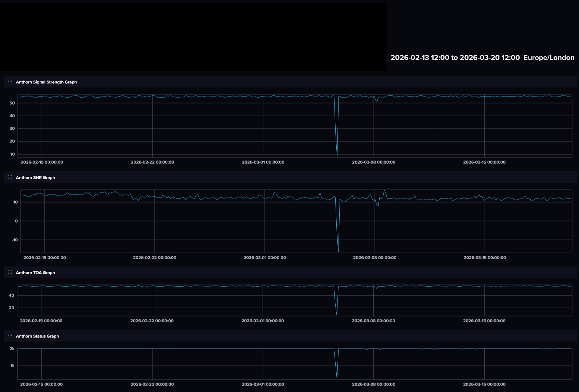579x392 pixels.
Task: Open the 2026-02-13 to 2026-03-20 time range
Action: [455, 57]
